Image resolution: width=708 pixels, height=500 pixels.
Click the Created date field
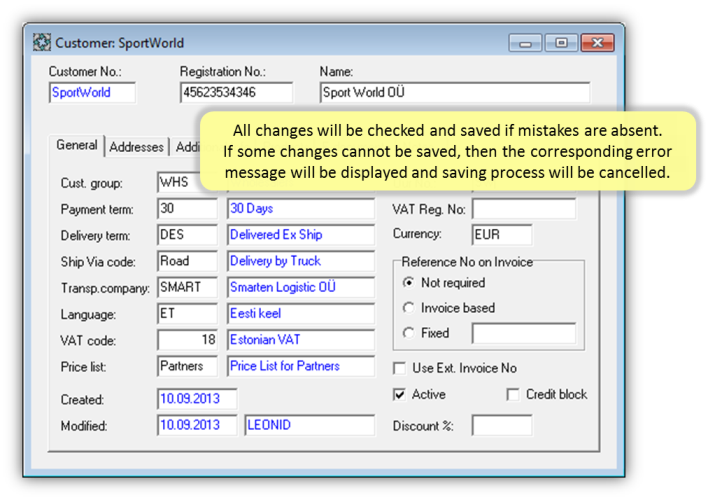pyautogui.click(x=197, y=399)
